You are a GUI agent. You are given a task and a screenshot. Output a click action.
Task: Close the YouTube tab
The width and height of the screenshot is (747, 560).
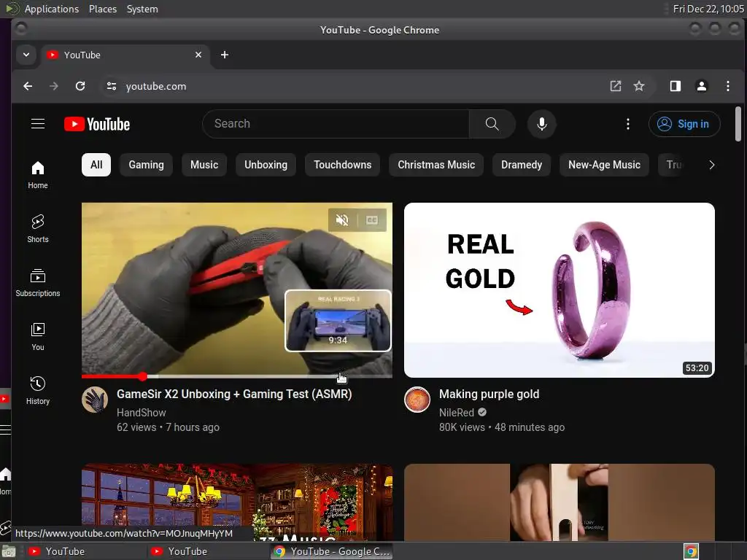198,55
